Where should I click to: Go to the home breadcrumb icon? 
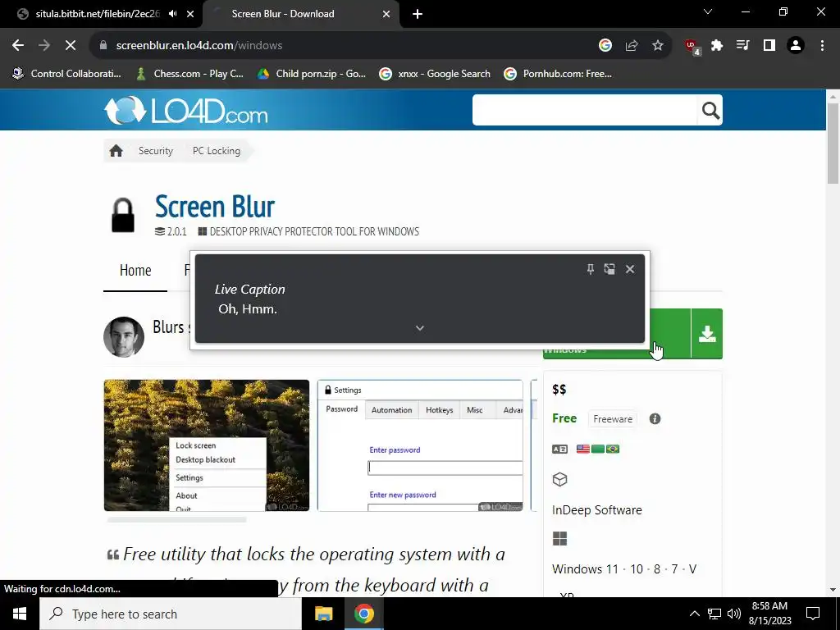116,151
